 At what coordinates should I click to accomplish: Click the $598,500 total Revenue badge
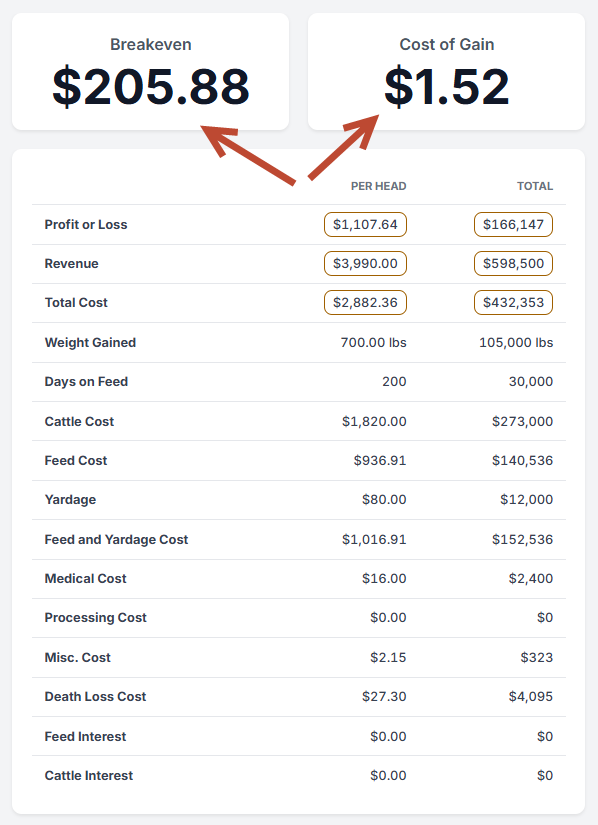513,263
